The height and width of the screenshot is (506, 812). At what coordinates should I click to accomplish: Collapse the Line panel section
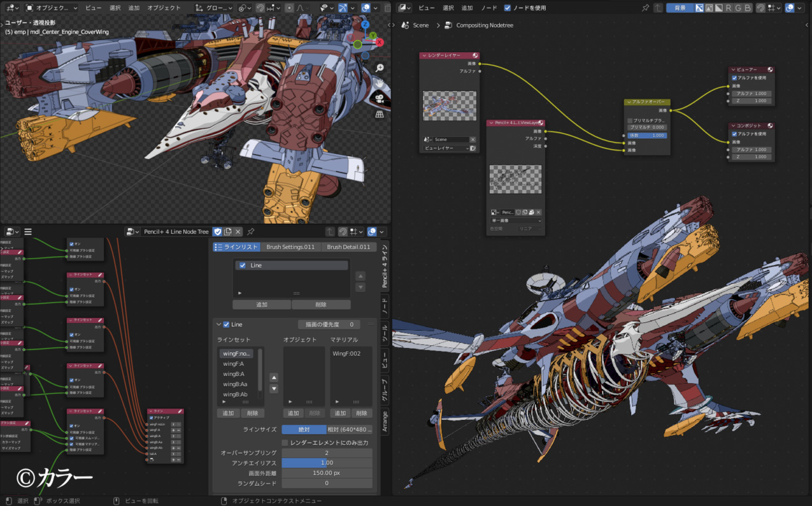tap(218, 324)
